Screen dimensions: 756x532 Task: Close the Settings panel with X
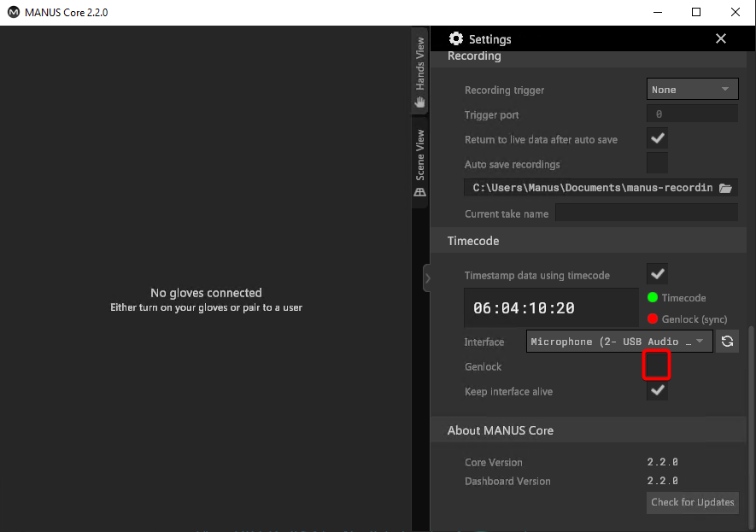[721, 39]
